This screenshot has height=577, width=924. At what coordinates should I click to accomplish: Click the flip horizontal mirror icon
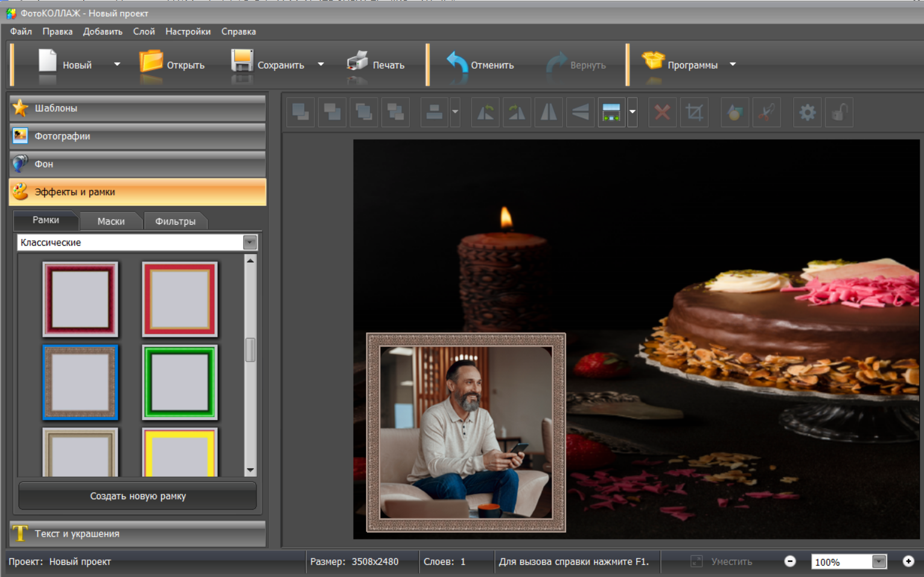549,113
